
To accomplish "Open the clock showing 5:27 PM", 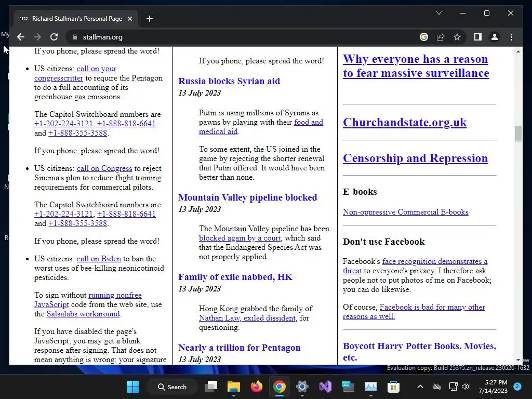I will [x=493, y=387].
